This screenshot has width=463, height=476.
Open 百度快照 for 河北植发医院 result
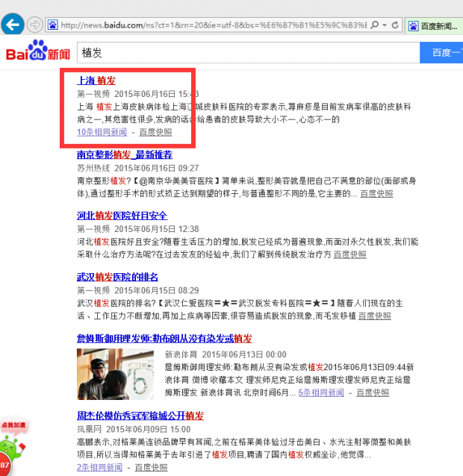pos(349,254)
